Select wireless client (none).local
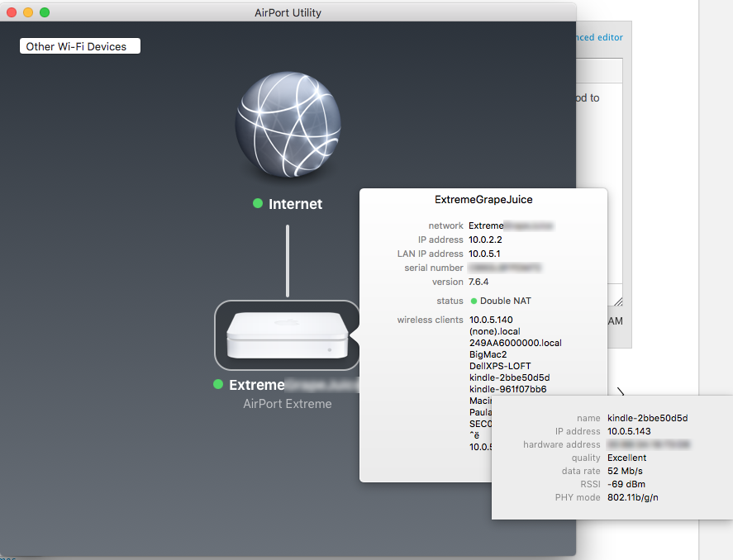The image size is (733, 560). 494,331
